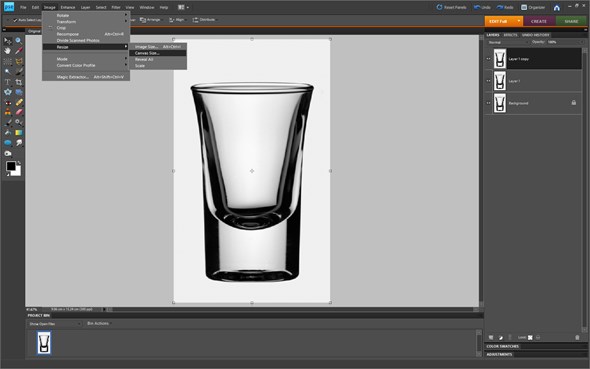Open the Filter menu

pyautogui.click(x=116, y=7)
